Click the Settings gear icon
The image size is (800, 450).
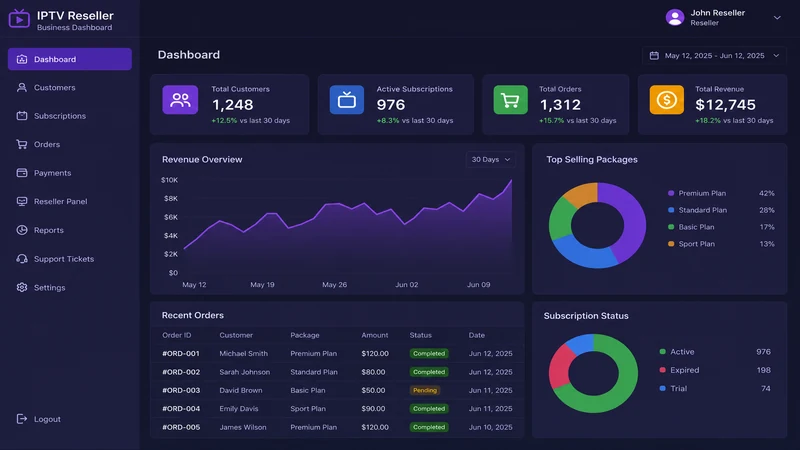coord(21,287)
